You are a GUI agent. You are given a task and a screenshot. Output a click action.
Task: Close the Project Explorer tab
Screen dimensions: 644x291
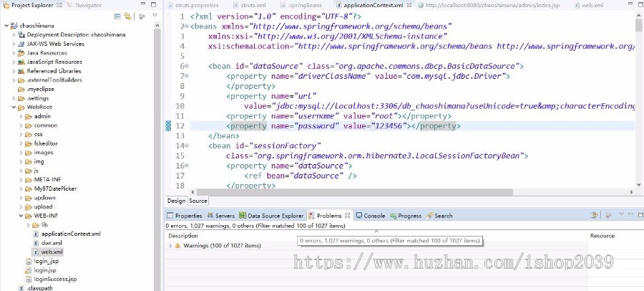point(59,5)
